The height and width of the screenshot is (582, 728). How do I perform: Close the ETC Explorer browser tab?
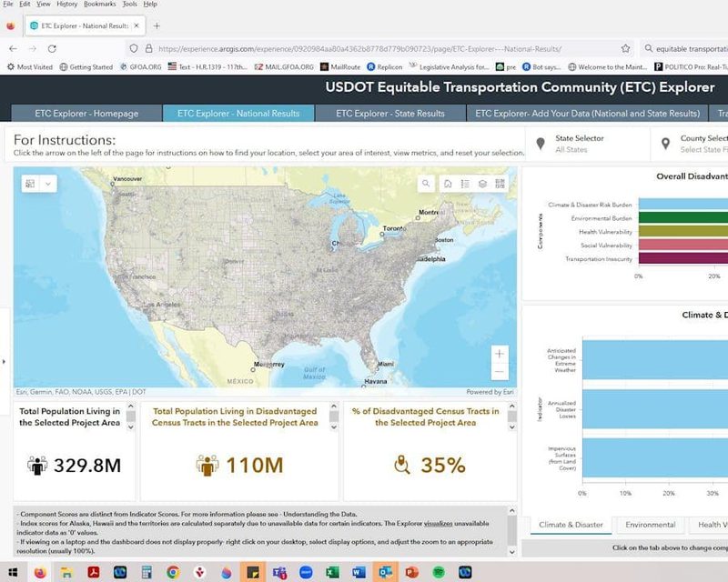coord(136,26)
